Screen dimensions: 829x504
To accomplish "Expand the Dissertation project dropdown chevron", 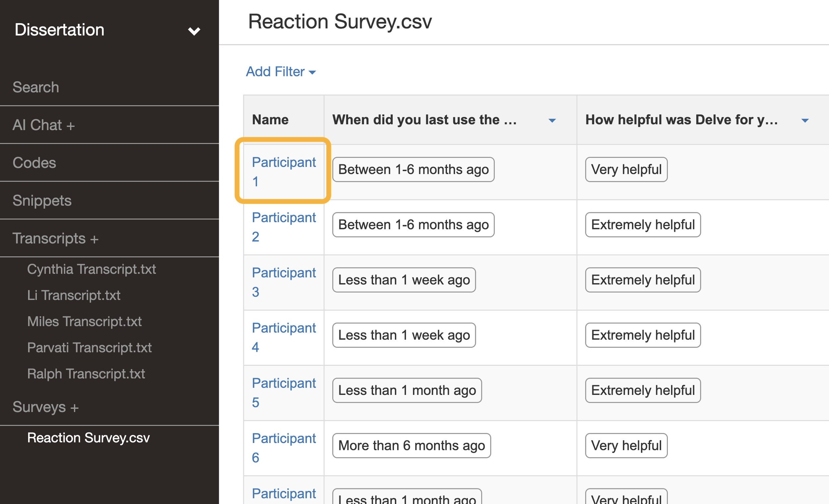I will click(x=194, y=31).
